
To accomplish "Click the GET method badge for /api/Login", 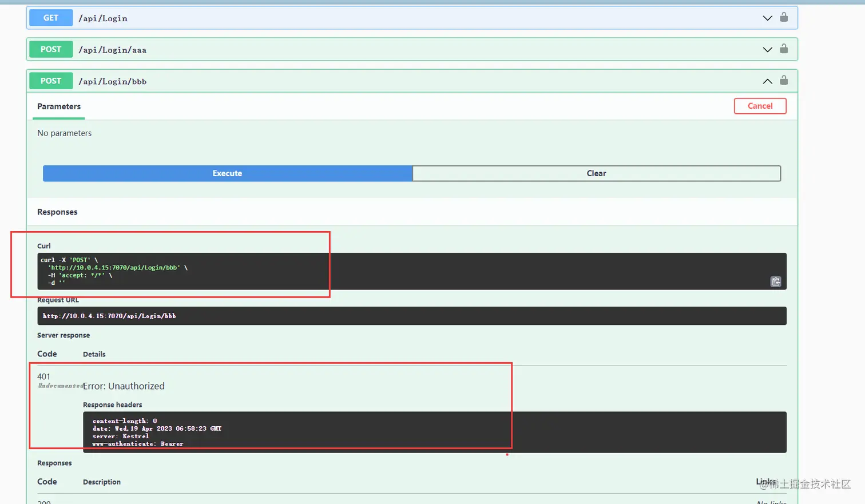I will click(51, 18).
